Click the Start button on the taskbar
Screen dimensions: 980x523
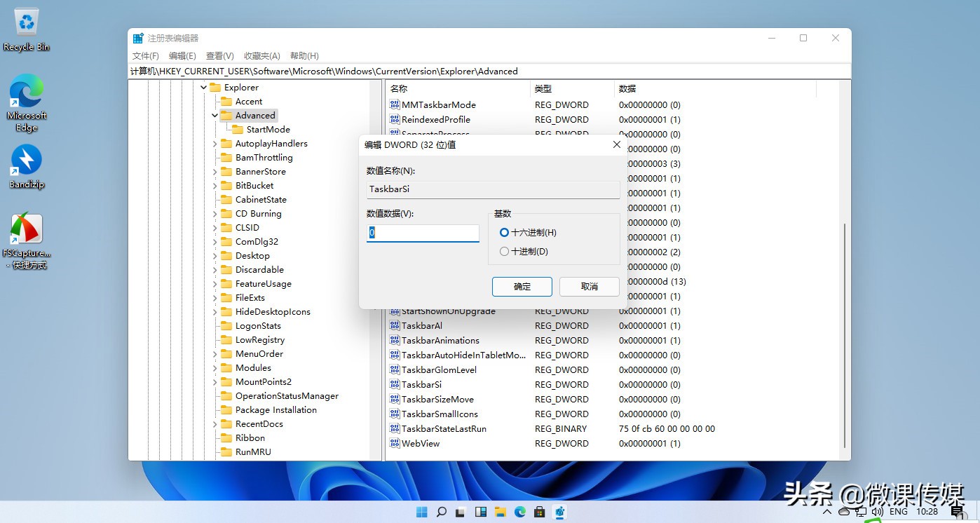tap(421, 512)
